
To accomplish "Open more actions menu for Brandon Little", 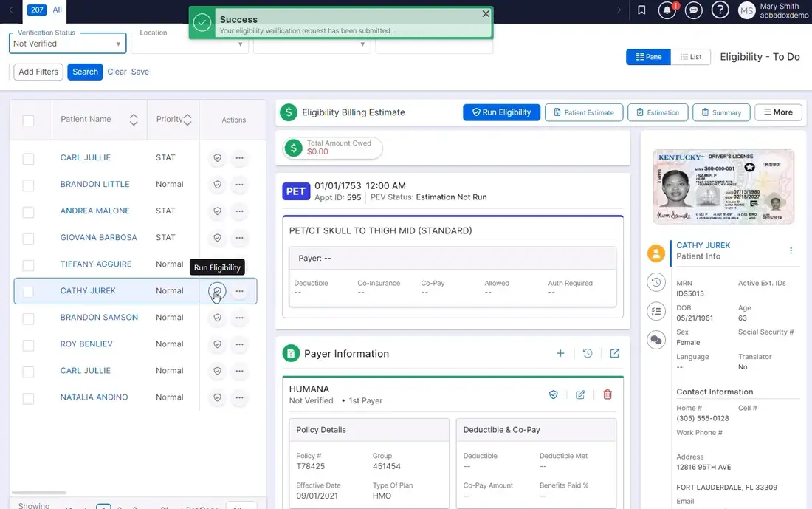I will [x=239, y=185].
